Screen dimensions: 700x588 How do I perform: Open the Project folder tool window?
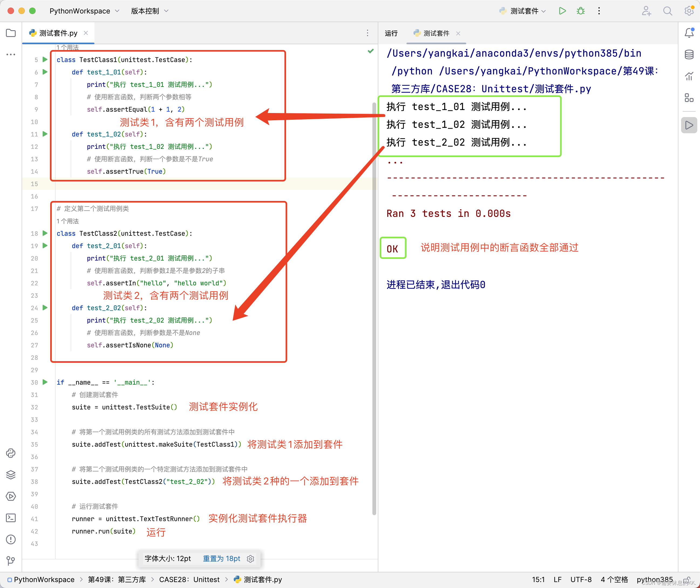tap(11, 33)
